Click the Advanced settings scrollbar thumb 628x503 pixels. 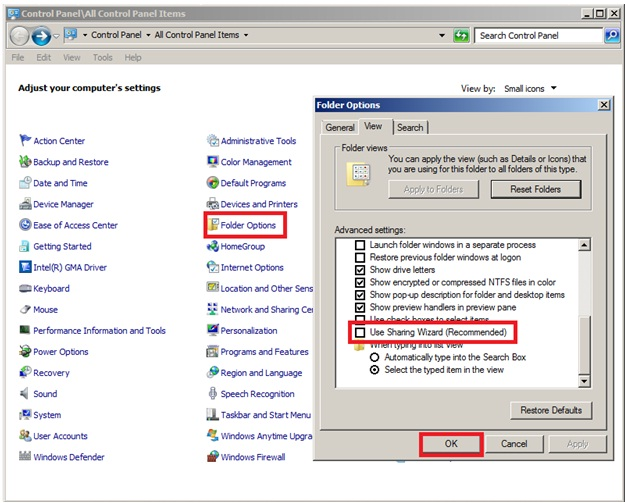click(584, 344)
